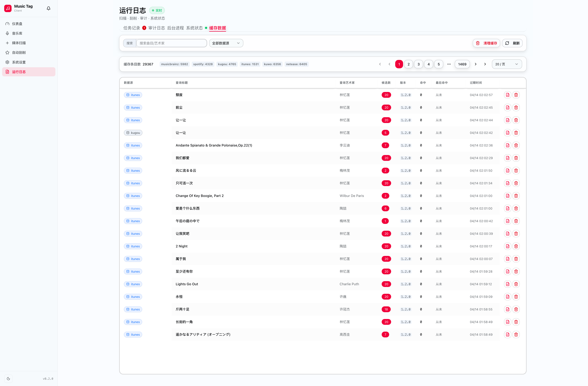Viewport: 588px width, 386px height.
Task: Click the 搜索曲目/艺术家 search field
Action: pos(171,43)
